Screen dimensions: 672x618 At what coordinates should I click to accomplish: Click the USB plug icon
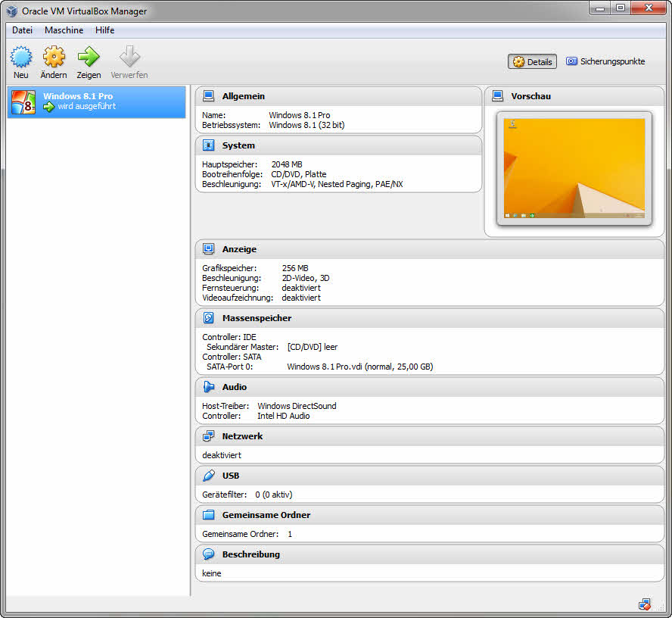point(208,476)
